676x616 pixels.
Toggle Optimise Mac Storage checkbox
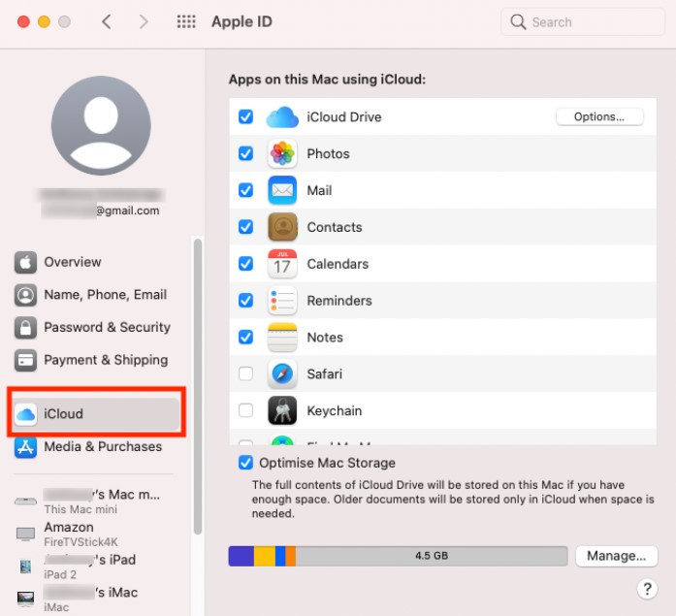(x=245, y=463)
